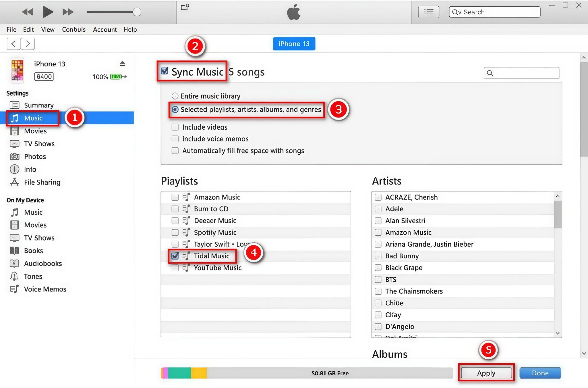Click the music content search field
Image resolution: width=588 pixels, height=388 pixels.
[x=521, y=73]
